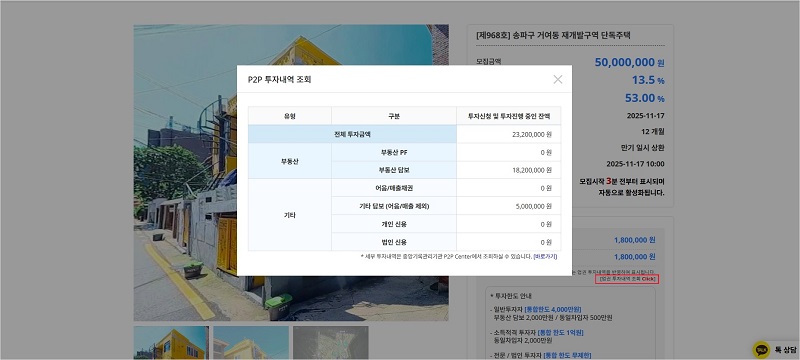800x360 pixels.
Task: Open the grayscale map thumbnail
Action: (331, 343)
